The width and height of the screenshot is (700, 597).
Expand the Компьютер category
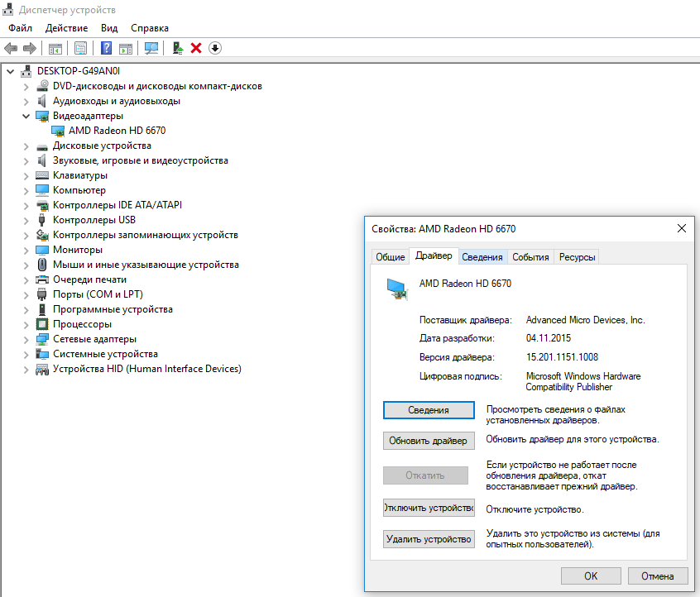pyautogui.click(x=26, y=190)
